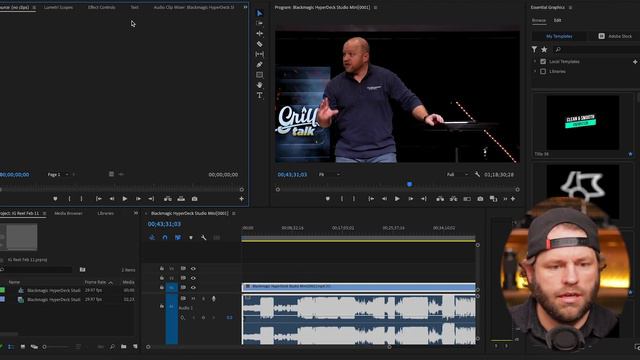
Task: Step forward one frame in Source monitor
Action: [138, 199]
